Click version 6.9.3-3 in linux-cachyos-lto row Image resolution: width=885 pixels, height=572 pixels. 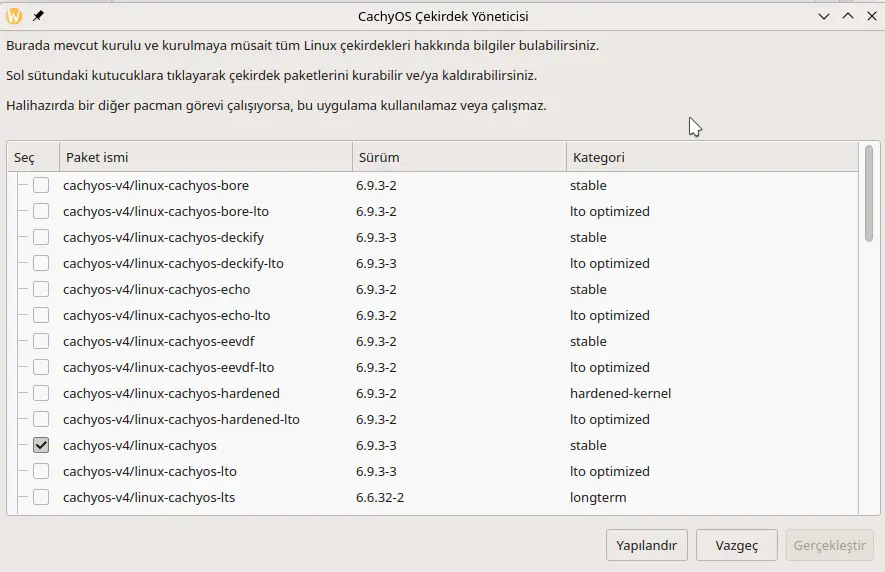tap(376, 471)
